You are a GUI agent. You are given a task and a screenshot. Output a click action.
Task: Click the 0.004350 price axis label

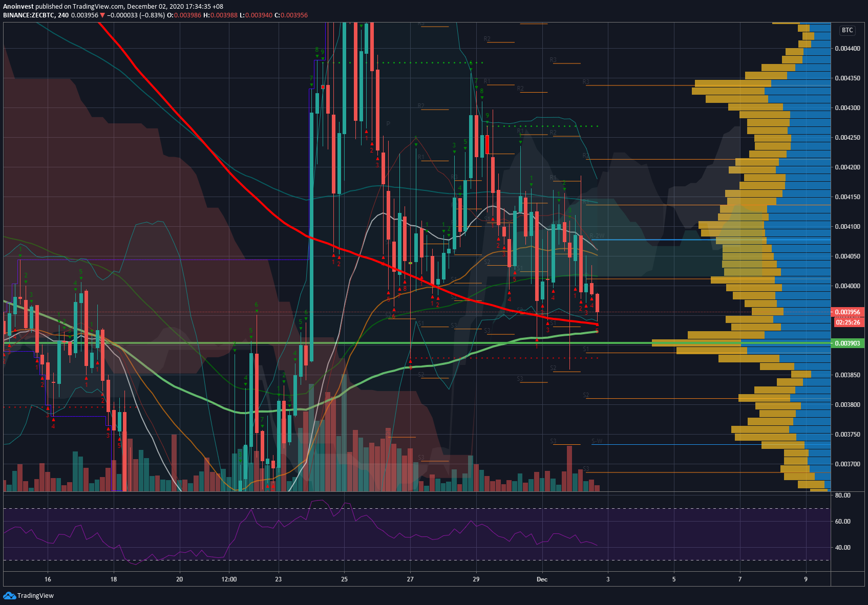coord(848,78)
